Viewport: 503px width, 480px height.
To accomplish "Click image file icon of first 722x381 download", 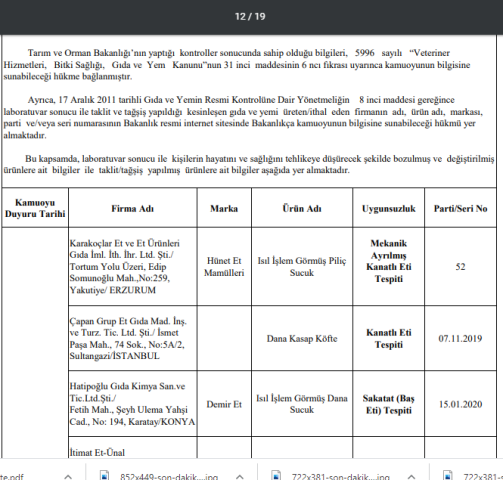I will point(276,476).
